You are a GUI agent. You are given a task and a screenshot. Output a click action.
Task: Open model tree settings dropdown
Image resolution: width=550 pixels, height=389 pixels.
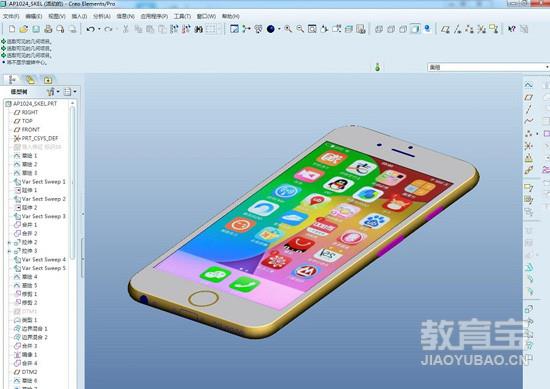(52, 92)
